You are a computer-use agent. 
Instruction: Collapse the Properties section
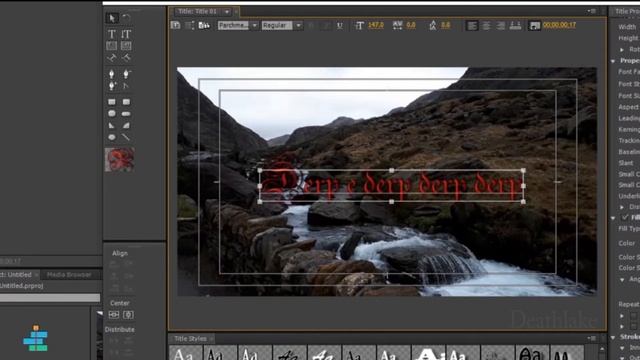pyautogui.click(x=613, y=61)
